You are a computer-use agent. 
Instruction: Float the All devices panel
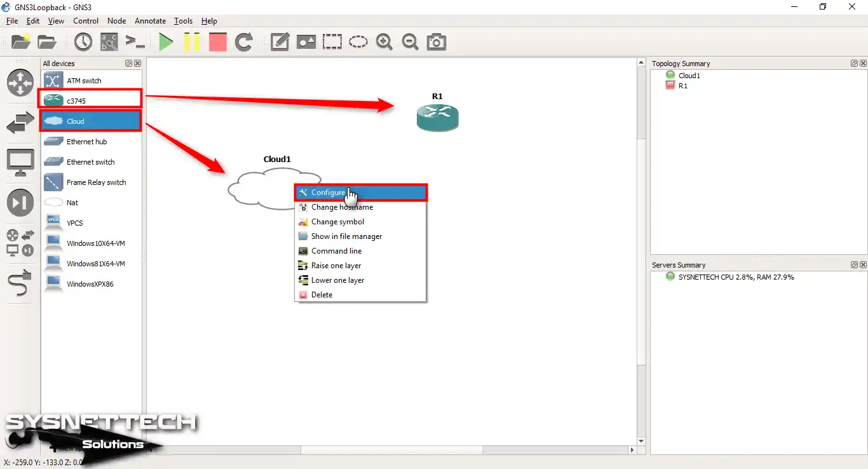coord(129,64)
